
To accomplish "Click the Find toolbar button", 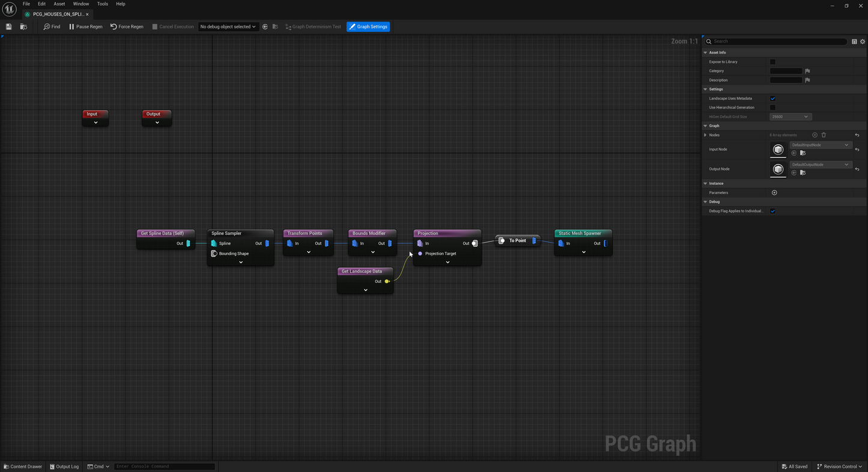I will point(52,26).
